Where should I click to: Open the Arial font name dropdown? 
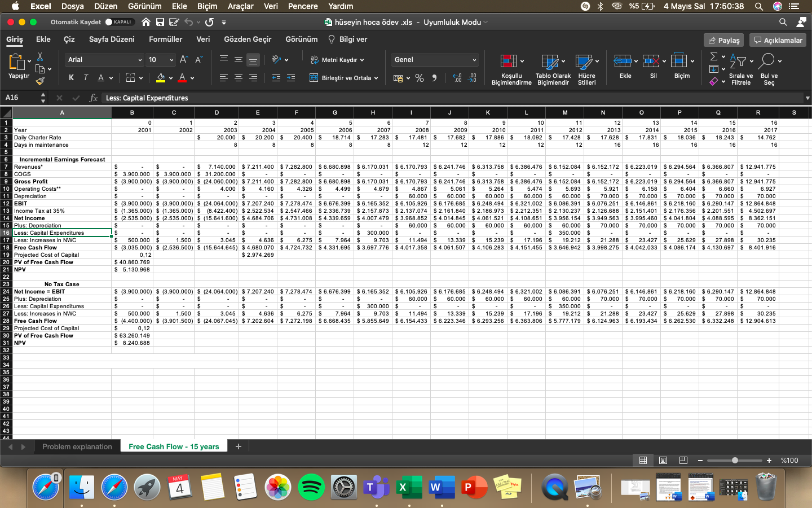click(104, 60)
